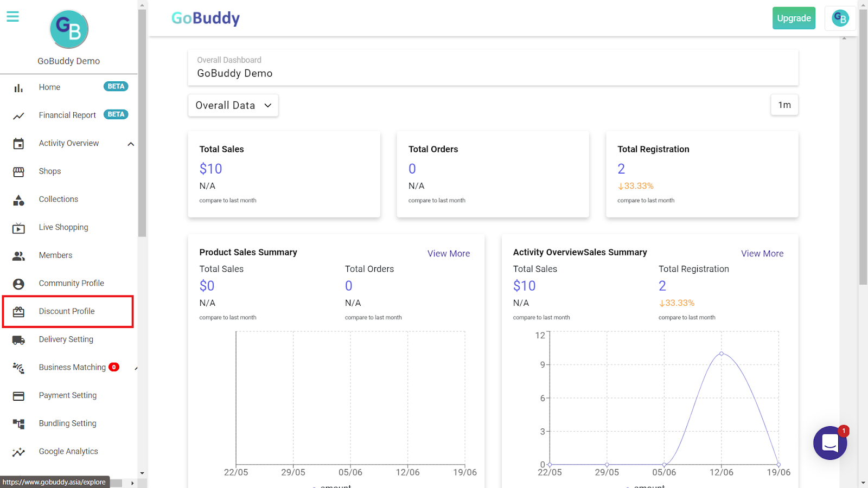Click the Home bar chart icon
The width and height of the screenshot is (868, 488).
point(18,87)
